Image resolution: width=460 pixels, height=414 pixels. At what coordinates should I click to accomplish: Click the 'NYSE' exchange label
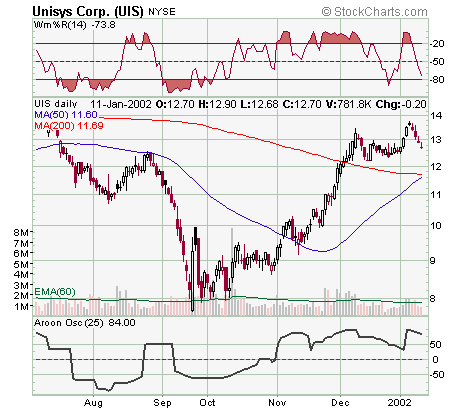pyautogui.click(x=162, y=12)
